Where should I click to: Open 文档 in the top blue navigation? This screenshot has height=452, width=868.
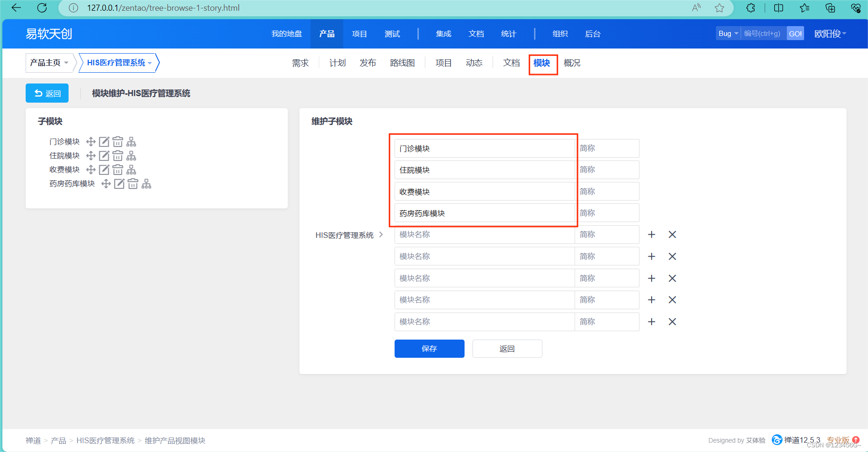476,34
